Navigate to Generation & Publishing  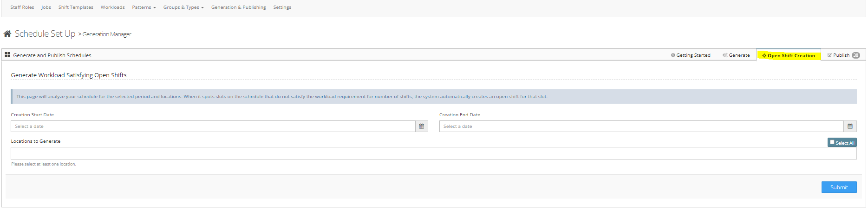coord(239,7)
